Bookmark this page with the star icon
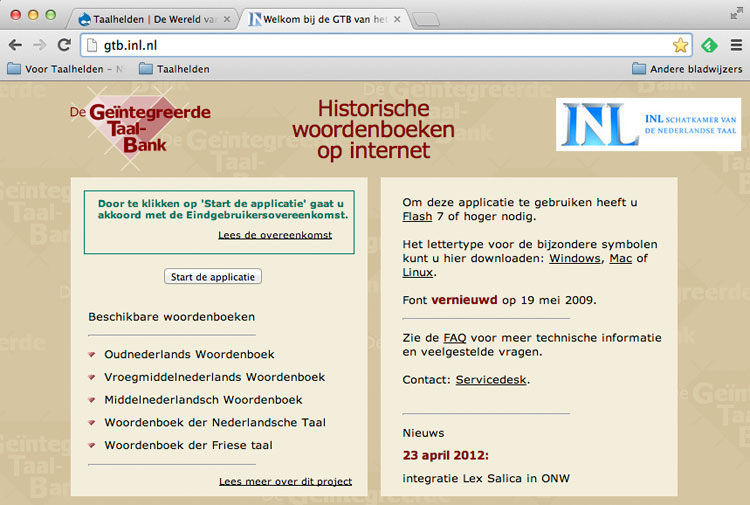Image resolution: width=750 pixels, height=505 pixels. (680, 45)
